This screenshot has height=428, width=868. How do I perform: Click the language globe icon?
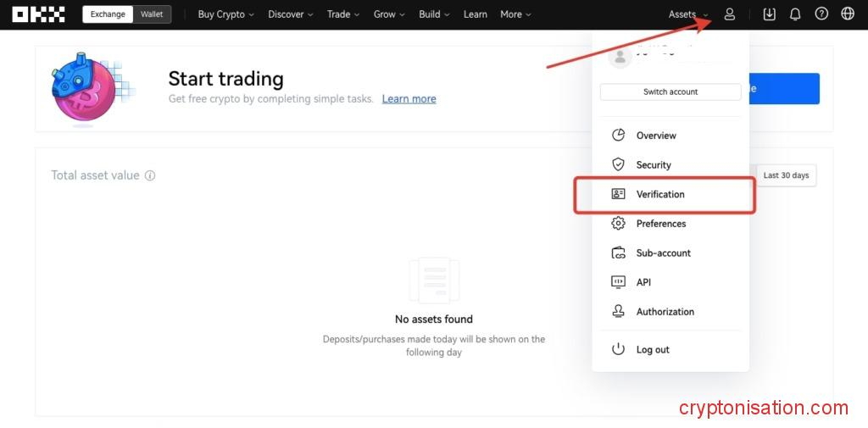pos(848,14)
